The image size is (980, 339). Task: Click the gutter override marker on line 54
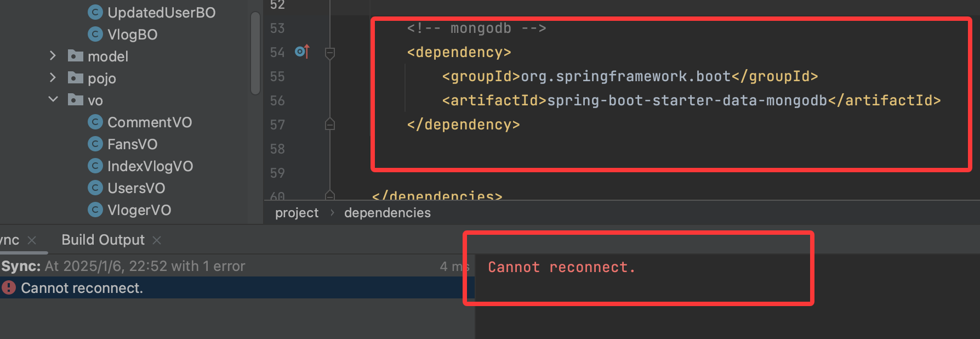pos(302,52)
